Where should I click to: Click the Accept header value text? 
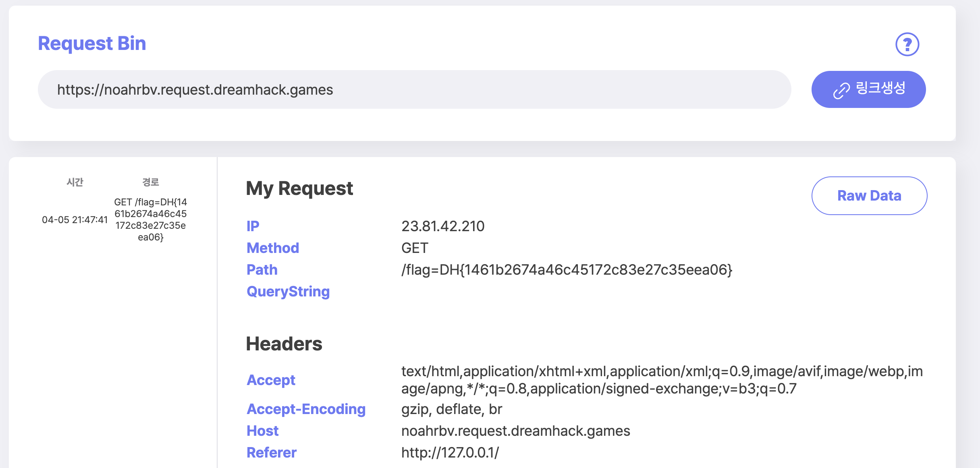click(x=662, y=380)
